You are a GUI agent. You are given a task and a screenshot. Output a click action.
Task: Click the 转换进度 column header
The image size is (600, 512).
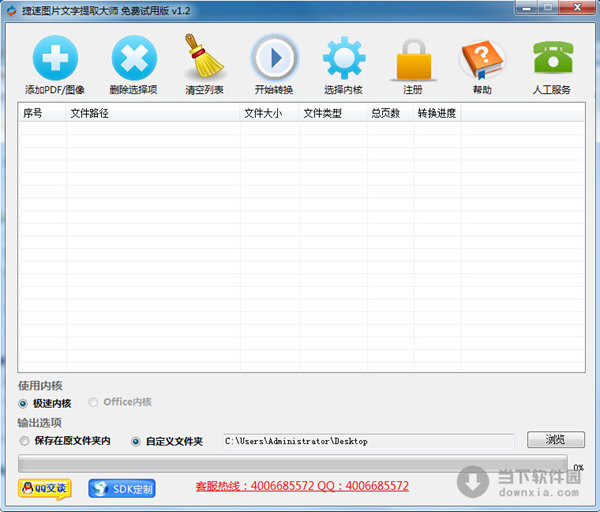click(x=437, y=113)
